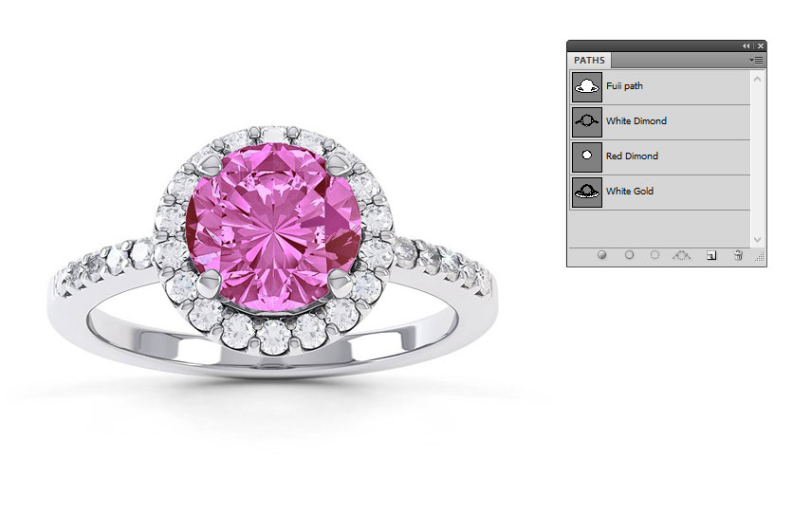Click the Red Dimond path thumbnail
793x532 pixels.
587,156
